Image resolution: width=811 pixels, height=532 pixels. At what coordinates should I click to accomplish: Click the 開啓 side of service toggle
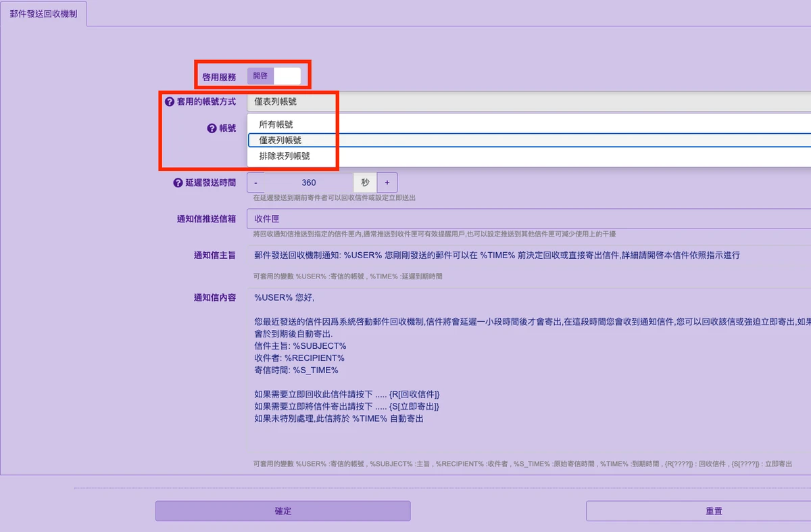pos(260,76)
